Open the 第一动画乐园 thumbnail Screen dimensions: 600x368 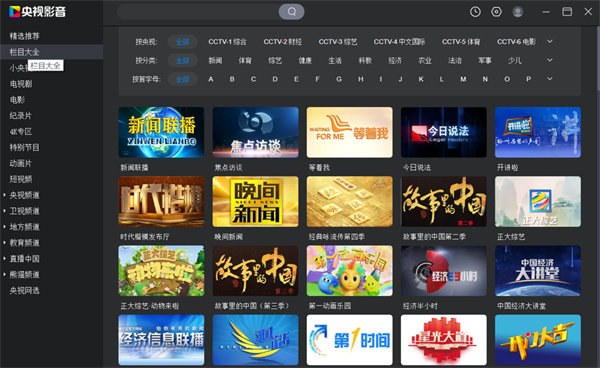tap(349, 271)
